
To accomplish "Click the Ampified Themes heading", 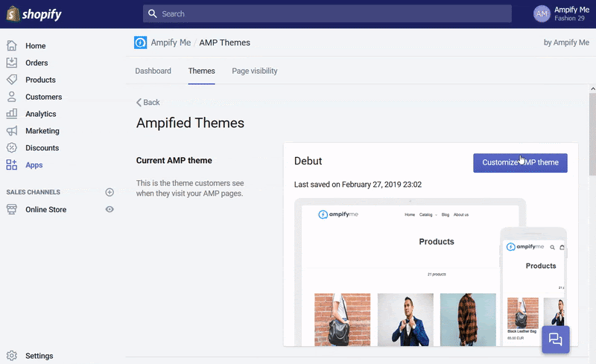I will pyautogui.click(x=190, y=123).
